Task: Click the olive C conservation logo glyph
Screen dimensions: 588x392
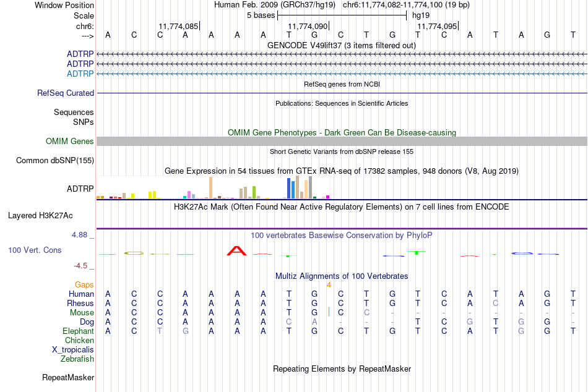Action: click(x=134, y=254)
